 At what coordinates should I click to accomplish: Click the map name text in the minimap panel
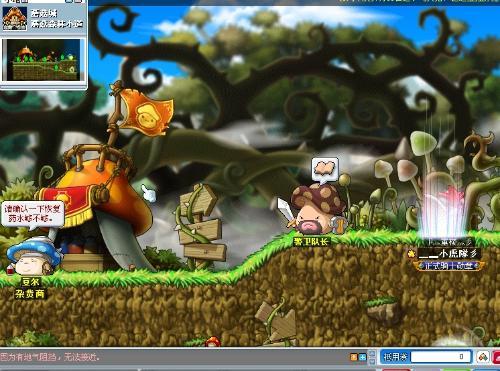click(x=56, y=19)
